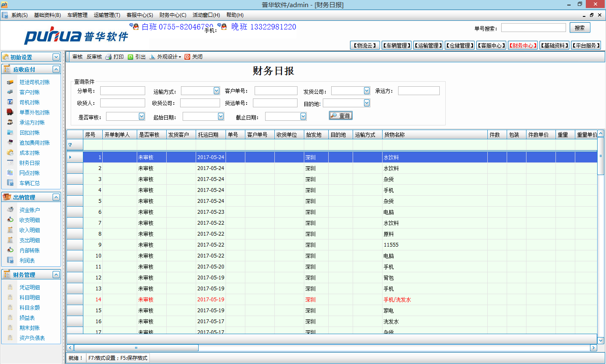
Task: Click the 【仓储管理】 navigation button
Action: tap(460, 45)
